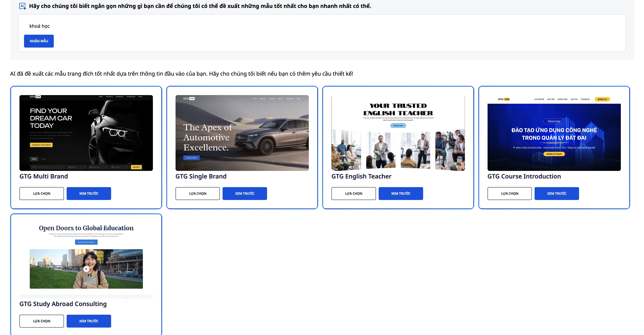Open GTG Course Introduction template thumbnail
The image size is (644, 335).
554,133
